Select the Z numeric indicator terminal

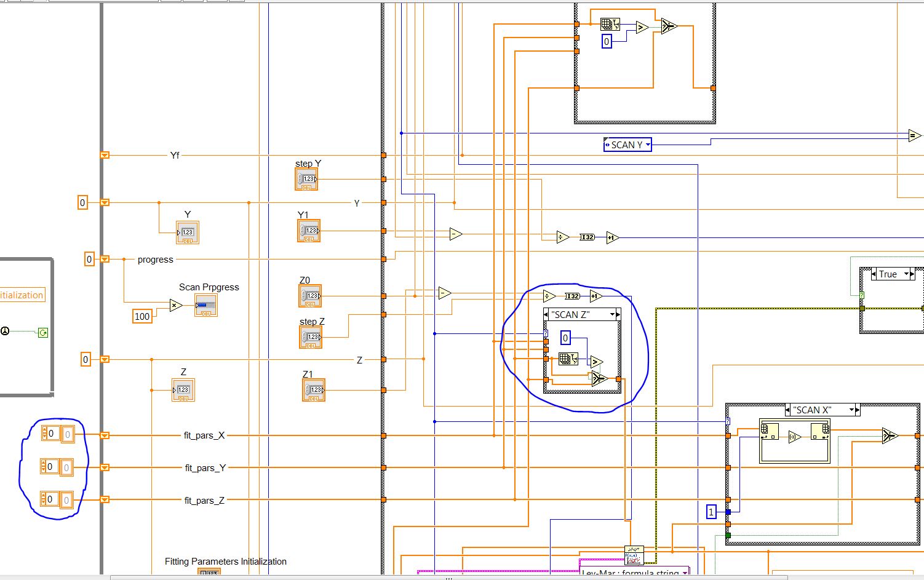tap(183, 390)
